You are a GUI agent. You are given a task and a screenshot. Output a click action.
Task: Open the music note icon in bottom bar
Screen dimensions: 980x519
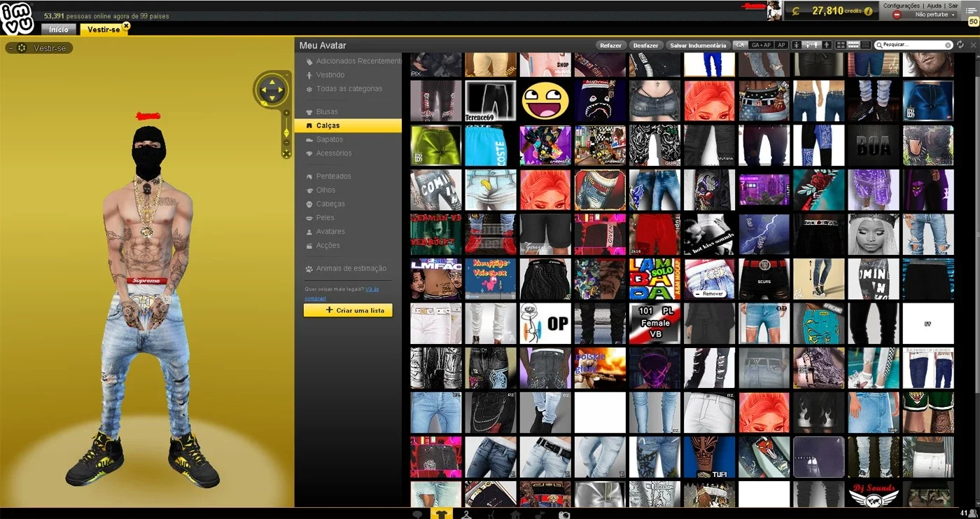[x=540, y=515]
